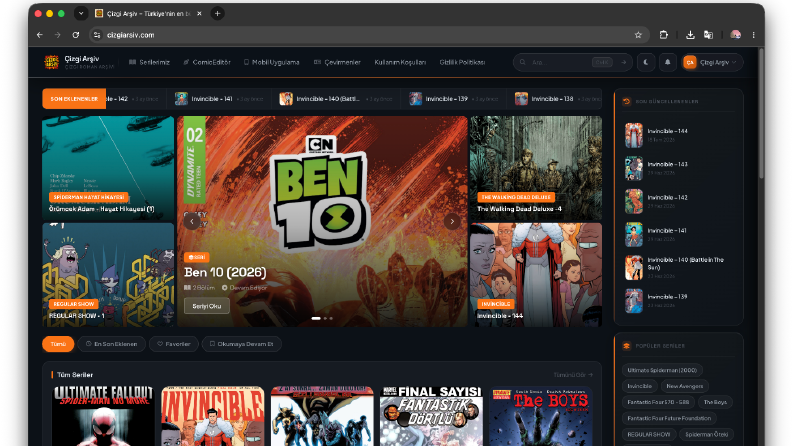Open the notifications bell
The width and height of the screenshot is (793, 446).
click(x=668, y=62)
